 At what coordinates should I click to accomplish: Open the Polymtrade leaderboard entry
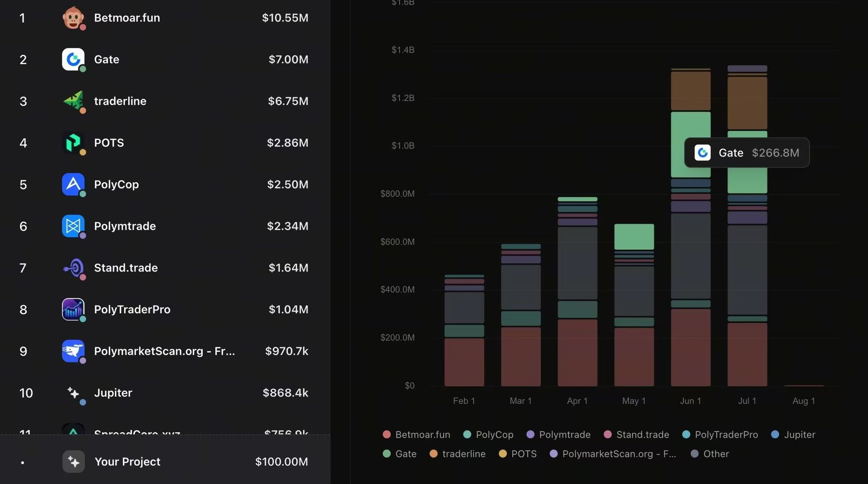(x=165, y=226)
